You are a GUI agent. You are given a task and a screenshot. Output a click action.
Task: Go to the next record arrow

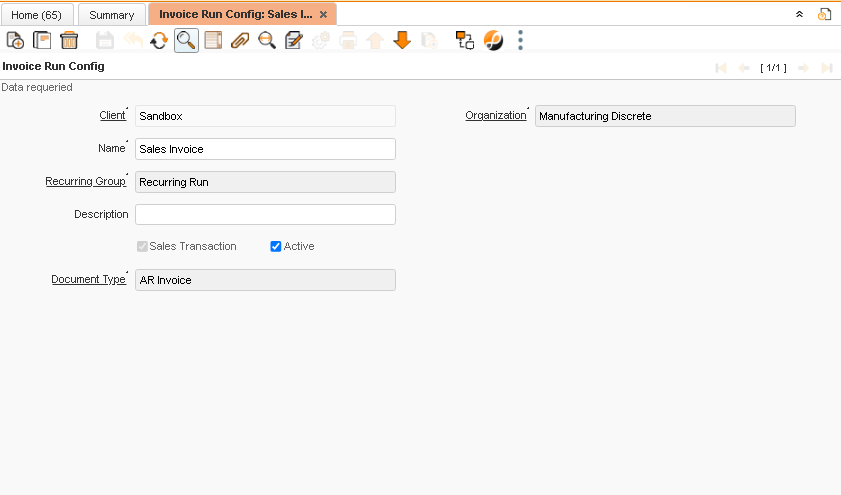[803, 68]
